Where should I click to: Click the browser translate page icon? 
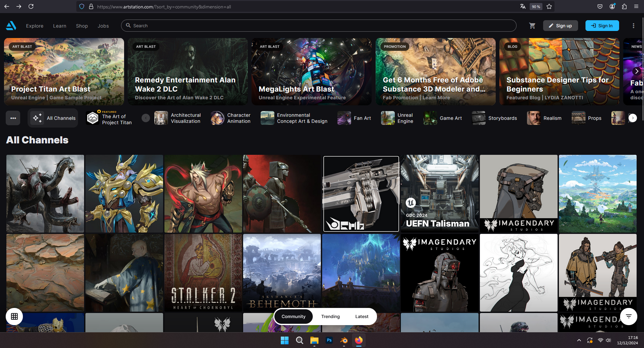coord(523,6)
